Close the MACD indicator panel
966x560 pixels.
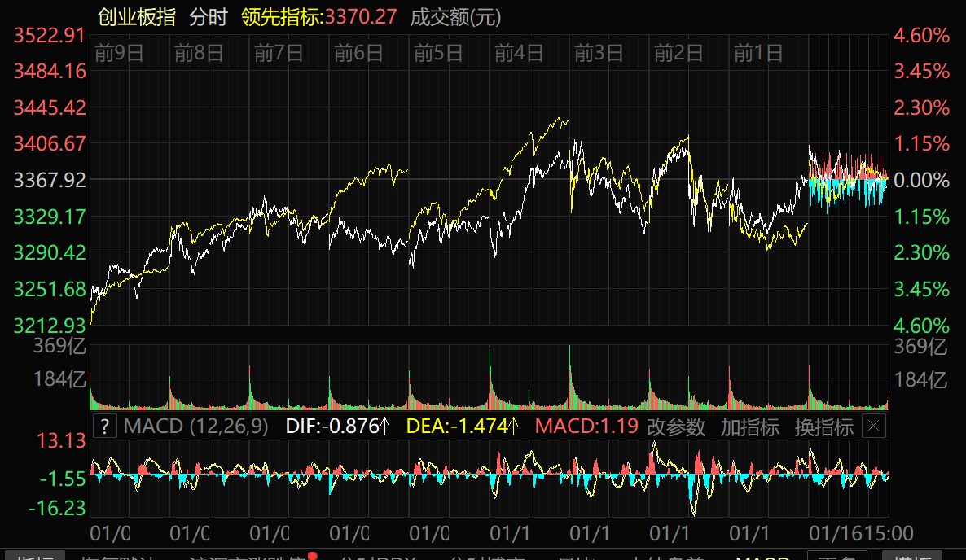(x=873, y=426)
